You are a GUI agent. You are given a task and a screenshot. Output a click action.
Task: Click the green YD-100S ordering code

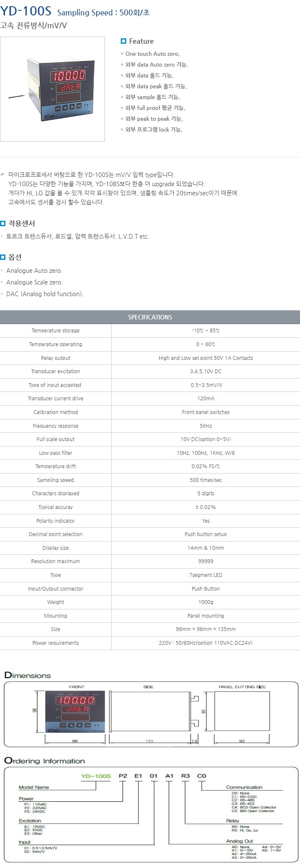point(96,776)
